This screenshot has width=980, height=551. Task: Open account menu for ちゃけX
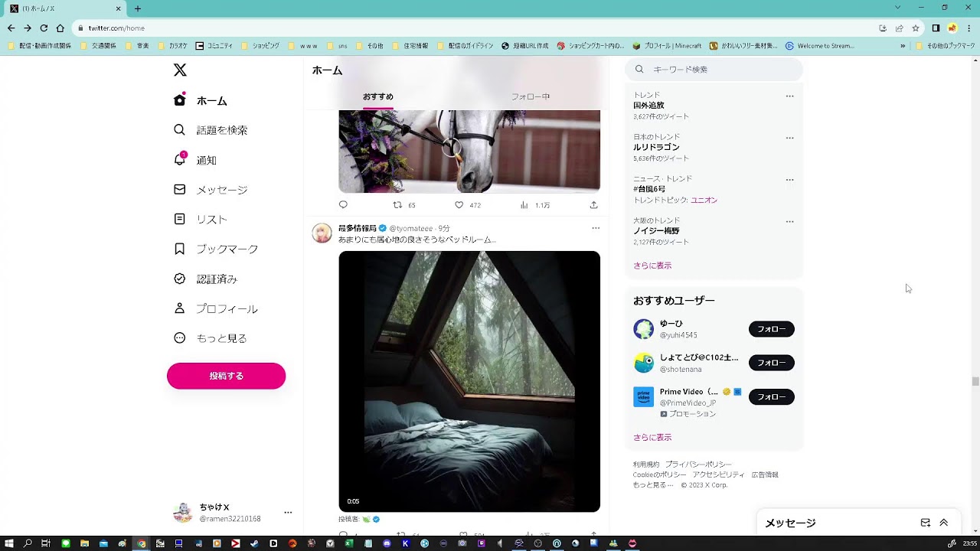(x=288, y=513)
